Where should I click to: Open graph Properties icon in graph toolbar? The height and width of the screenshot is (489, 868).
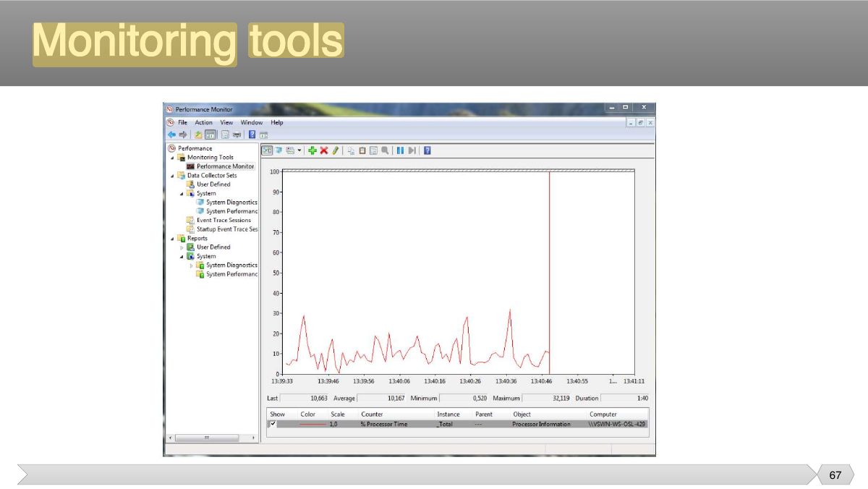click(x=374, y=150)
